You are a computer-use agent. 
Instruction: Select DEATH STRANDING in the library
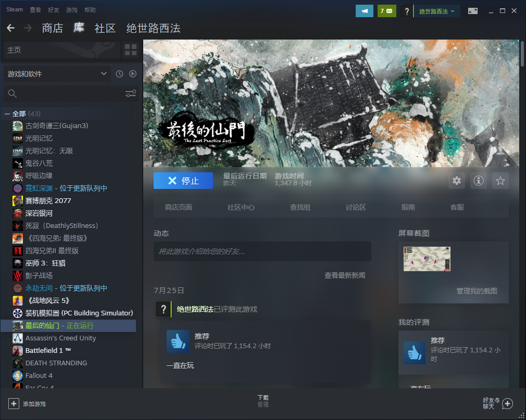pos(56,363)
